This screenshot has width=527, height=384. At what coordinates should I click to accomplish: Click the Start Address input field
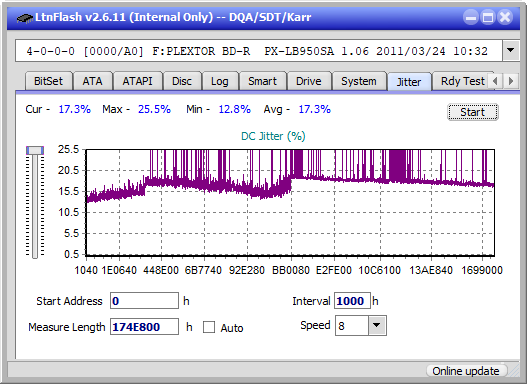[145, 301]
